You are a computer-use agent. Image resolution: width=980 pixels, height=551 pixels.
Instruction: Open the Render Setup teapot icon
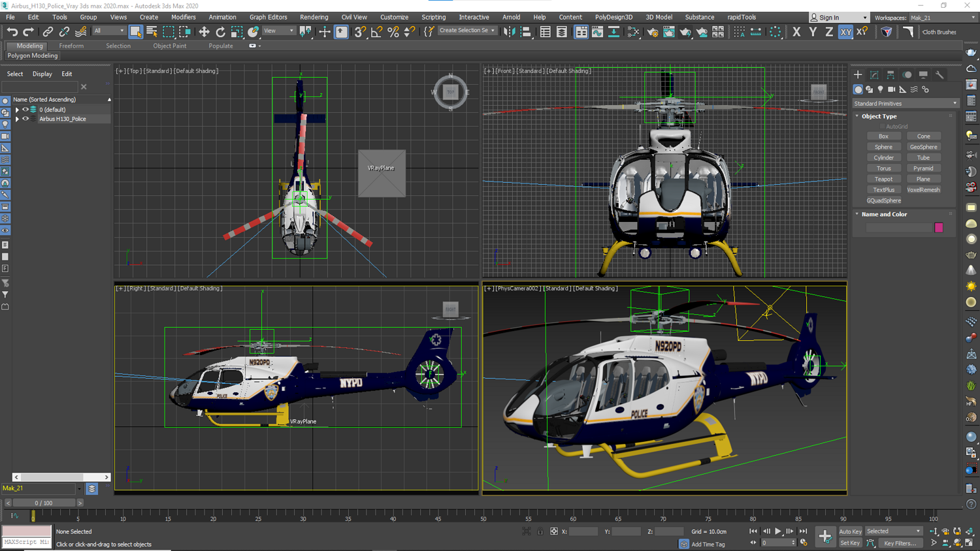click(653, 31)
